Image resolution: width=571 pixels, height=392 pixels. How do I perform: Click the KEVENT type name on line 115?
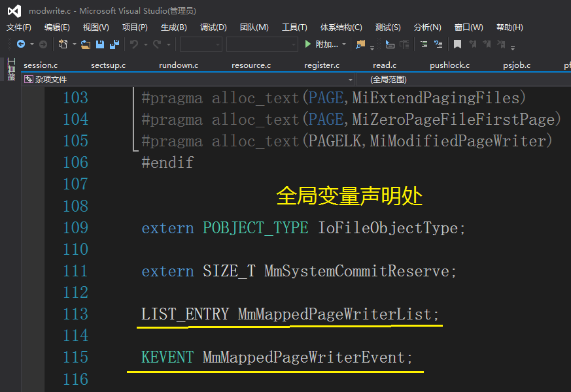167,357
